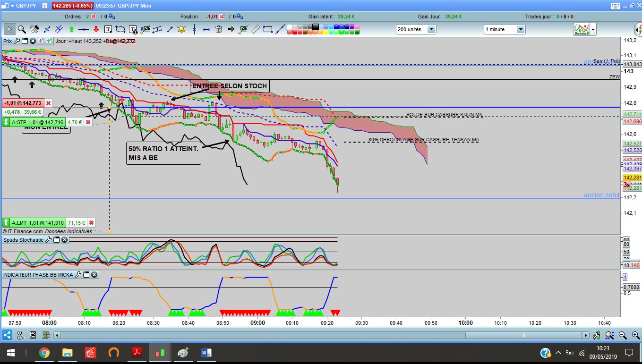The image size is (642, 364).
Task: Click the horizontal time scrollbar thumb
Action: (523, 335)
